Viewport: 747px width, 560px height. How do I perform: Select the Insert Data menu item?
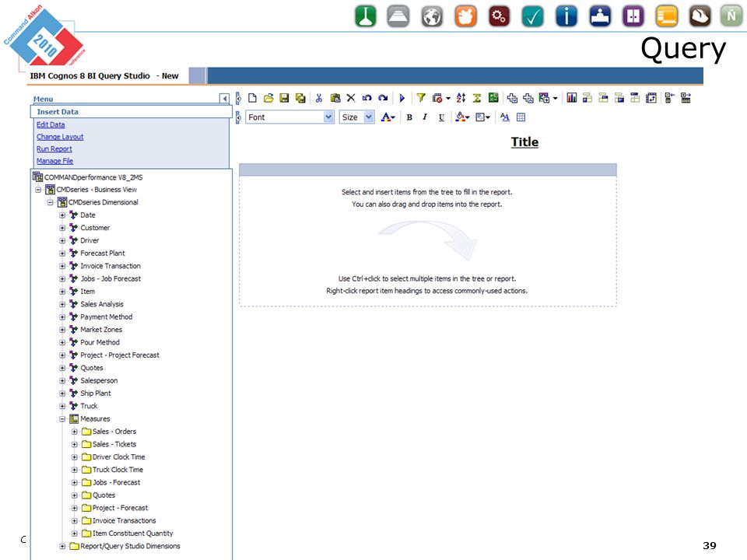point(131,111)
